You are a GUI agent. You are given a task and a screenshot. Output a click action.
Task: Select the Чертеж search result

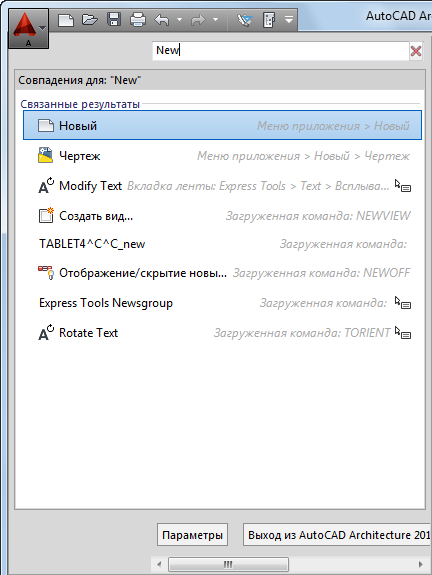tap(222, 156)
